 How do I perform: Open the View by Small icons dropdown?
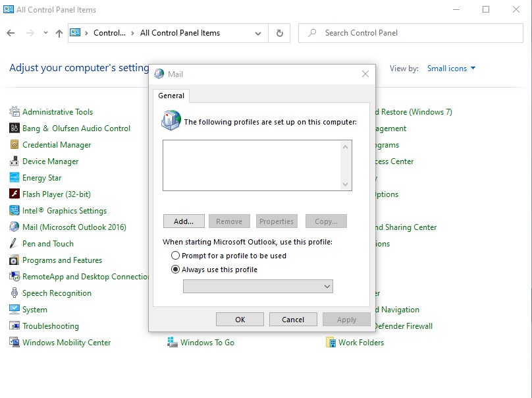[x=451, y=69]
